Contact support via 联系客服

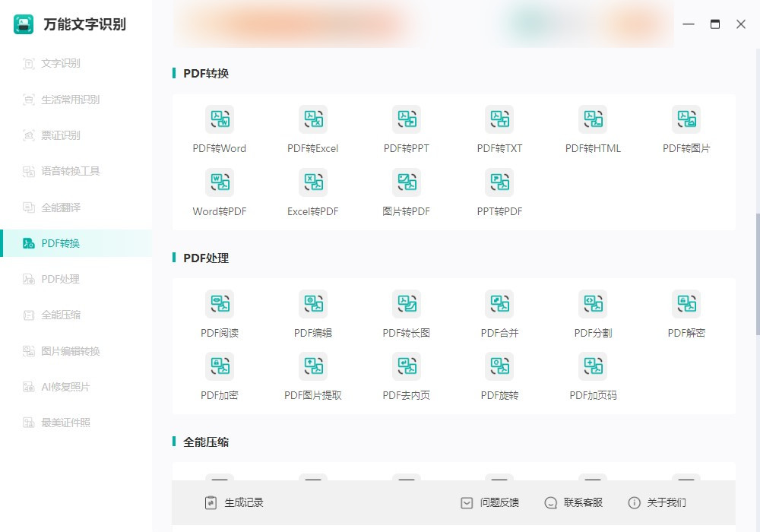click(573, 503)
